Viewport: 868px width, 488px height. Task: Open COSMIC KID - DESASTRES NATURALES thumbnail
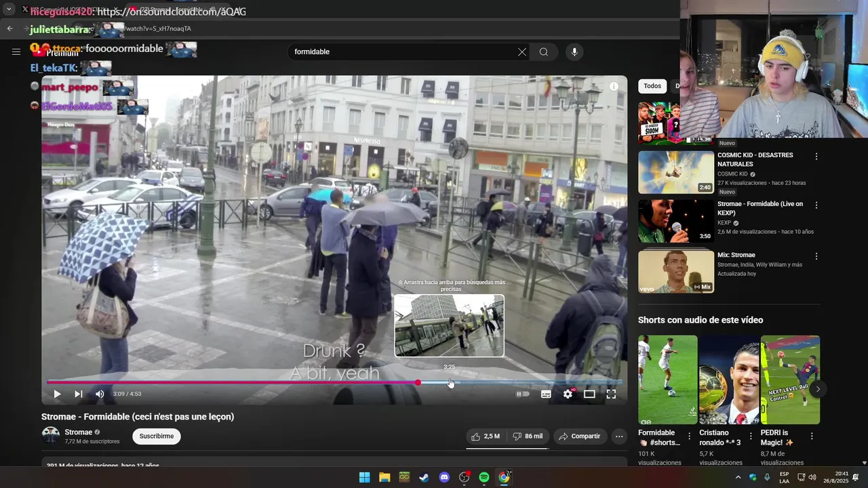click(x=676, y=172)
